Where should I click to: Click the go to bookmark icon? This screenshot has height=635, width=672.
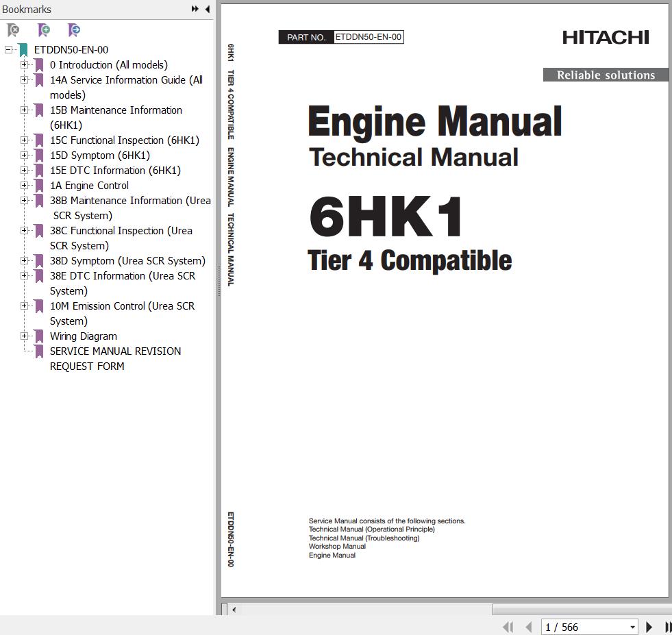point(74,30)
